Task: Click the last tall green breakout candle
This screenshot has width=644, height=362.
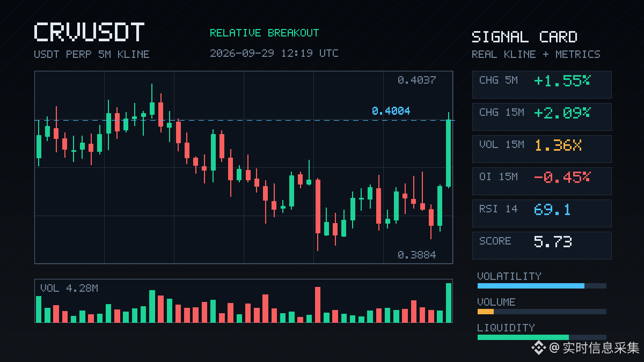Action: [x=449, y=153]
